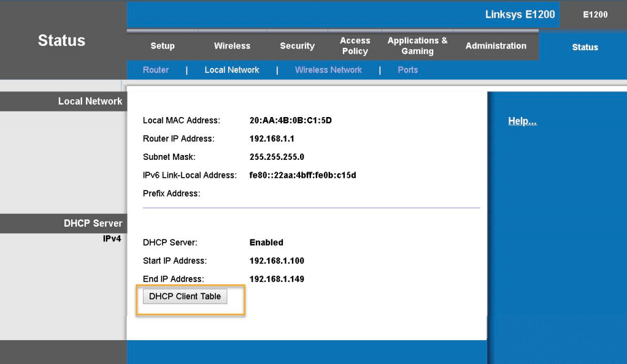Go to the Security tab
Viewport: 627px width, 364px height.
point(297,46)
